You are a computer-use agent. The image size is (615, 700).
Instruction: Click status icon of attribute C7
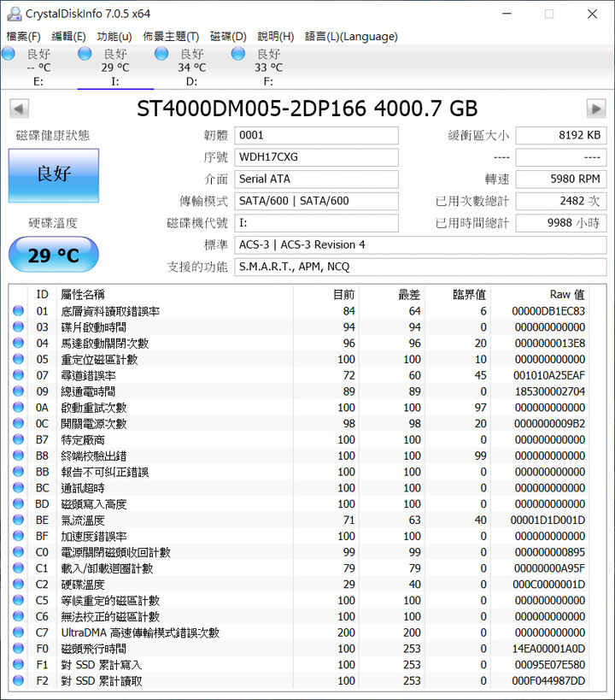pos(18,632)
